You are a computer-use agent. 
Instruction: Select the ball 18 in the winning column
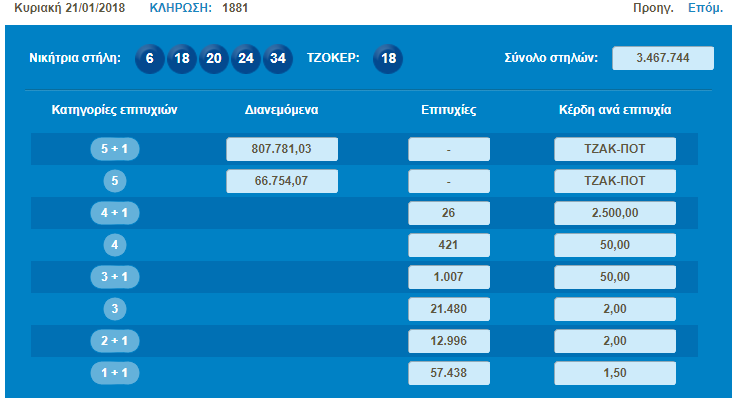tap(181, 58)
